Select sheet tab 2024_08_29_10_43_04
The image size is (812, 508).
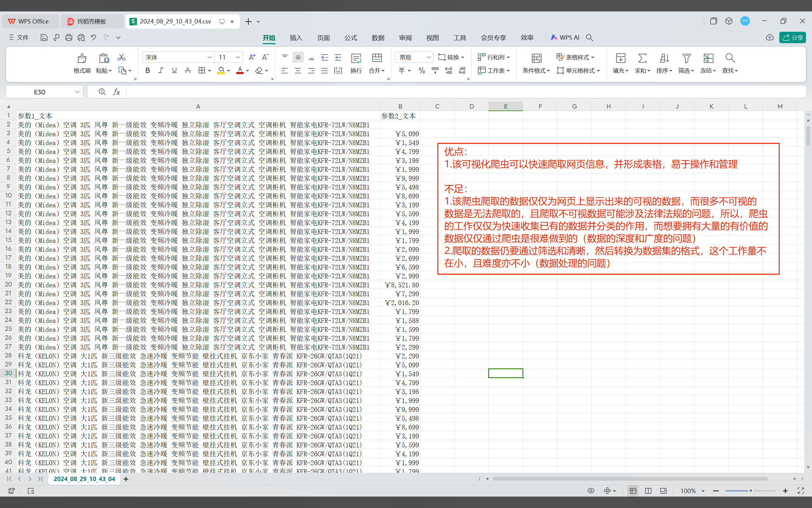[x=84, y=479]
